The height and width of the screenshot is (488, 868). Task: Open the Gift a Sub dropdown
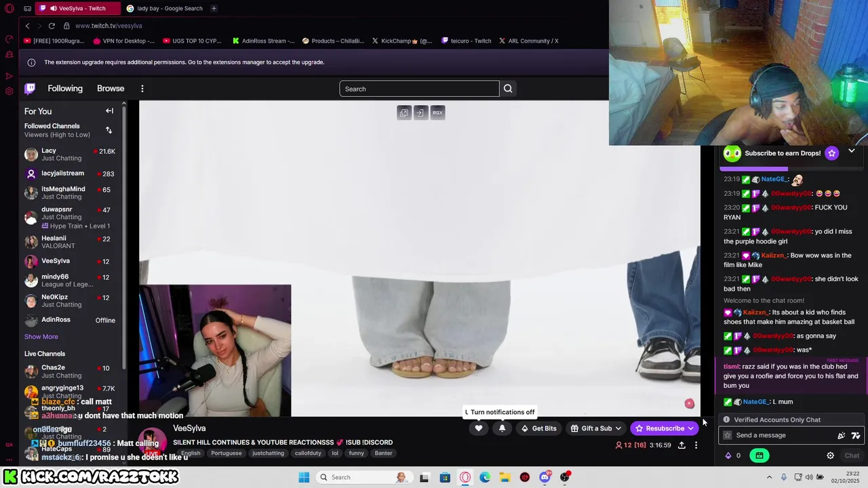pyautogui.click(x=597, y=428)
